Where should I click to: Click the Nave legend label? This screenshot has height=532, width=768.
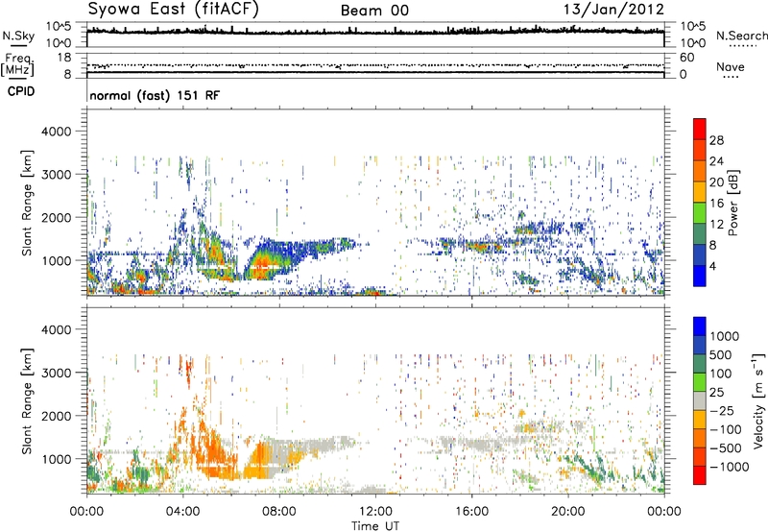click(x=731, y=66)
